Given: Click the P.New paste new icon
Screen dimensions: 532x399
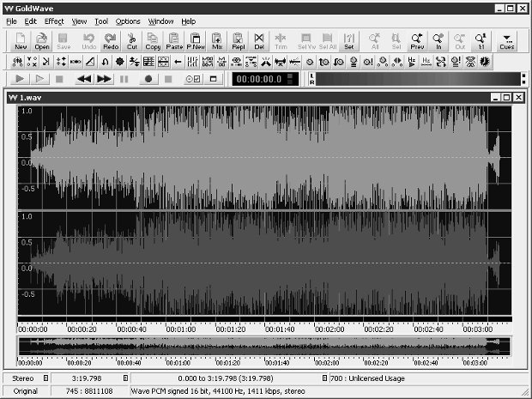Looking at the screenshot, I should click(x=196, y=41).
